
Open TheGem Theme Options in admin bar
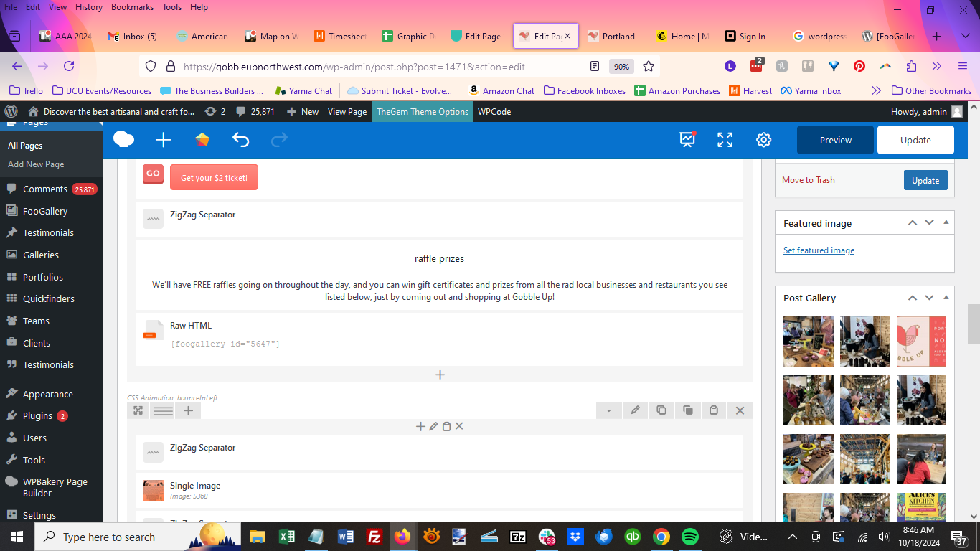pos(423,111)
